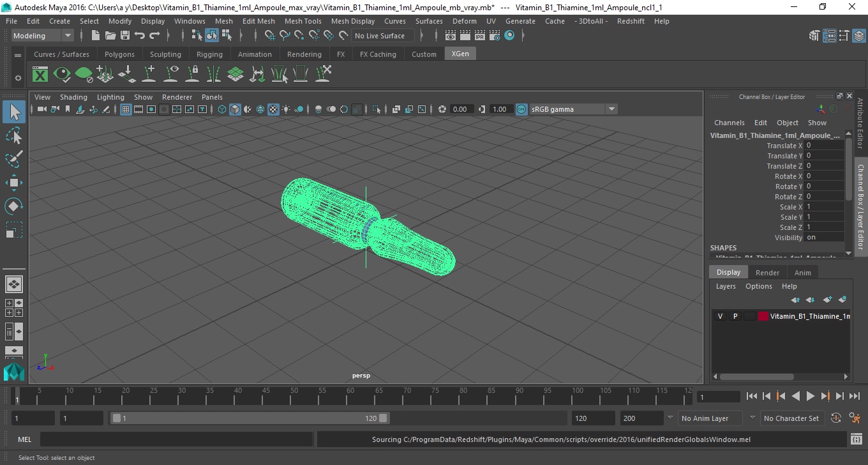Screen dimensions: 868x465
Task: Toggle the sRGB gamma view transform button
Action: (x=521, y=109)
